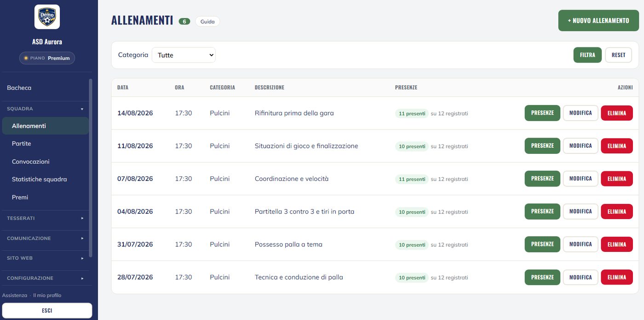The image size is (644, 320).
Task: Open Presenze for the 28/07/2026 training
Action: pos(542,277)
